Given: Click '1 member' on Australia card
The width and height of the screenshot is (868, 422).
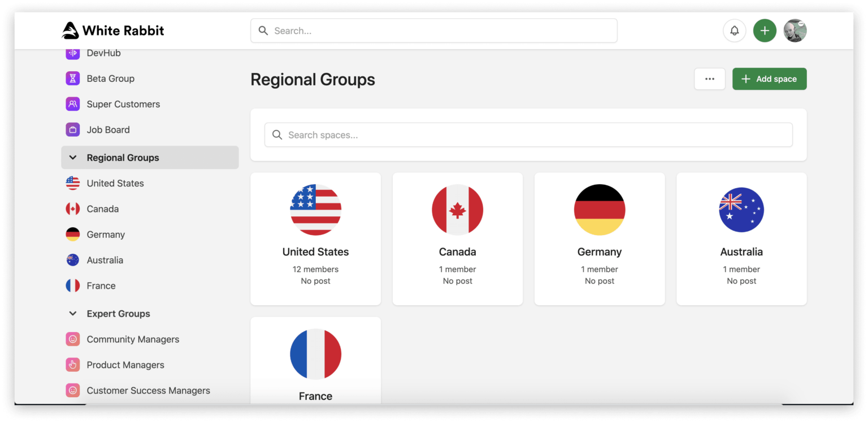Looking at the screenshot, I should pos(741,269).
